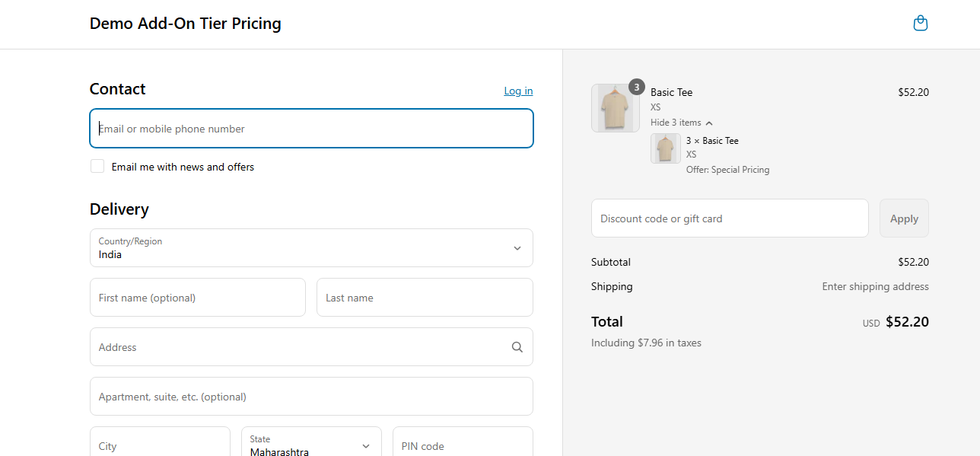This screenshot has height=456, width=980.
Task: Click into the Address text field
Action: (297, 347)
